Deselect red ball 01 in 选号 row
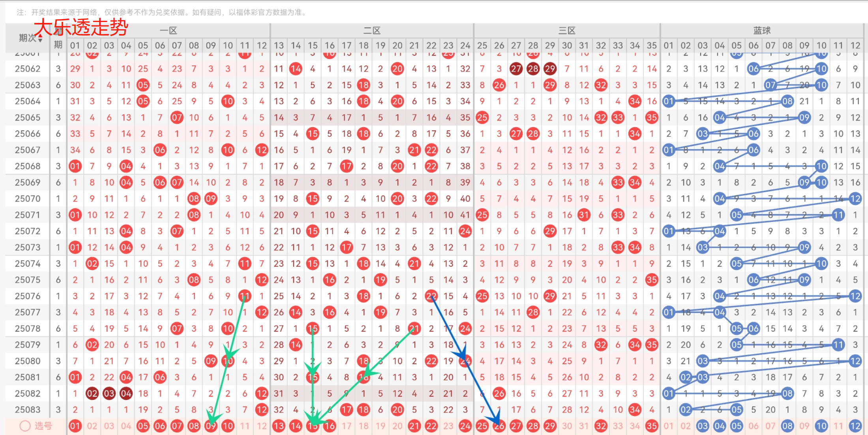 [75, 426]
